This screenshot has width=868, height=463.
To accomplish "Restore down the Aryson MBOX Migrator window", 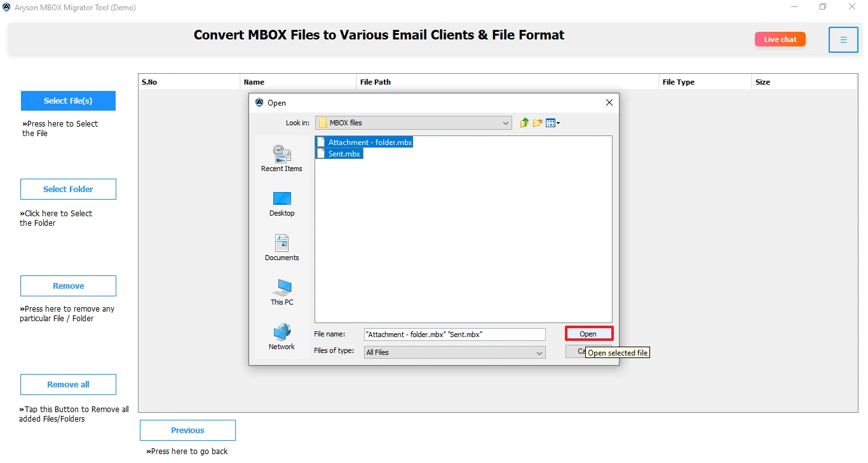I will (x=824, y=7).
